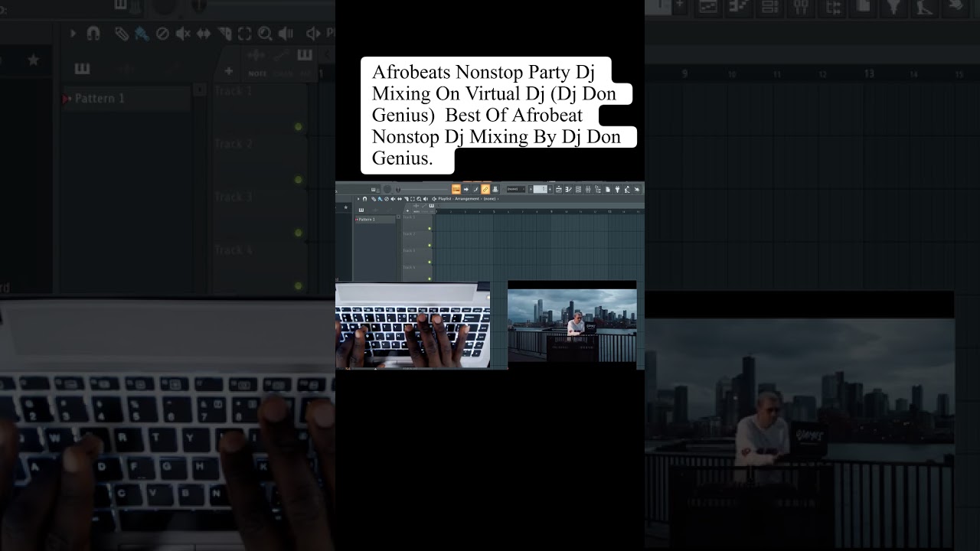Click the DJ city skyline video thumbnail in centre
The height and width of the screenshot is (551, 980).
tap(572, 325)
